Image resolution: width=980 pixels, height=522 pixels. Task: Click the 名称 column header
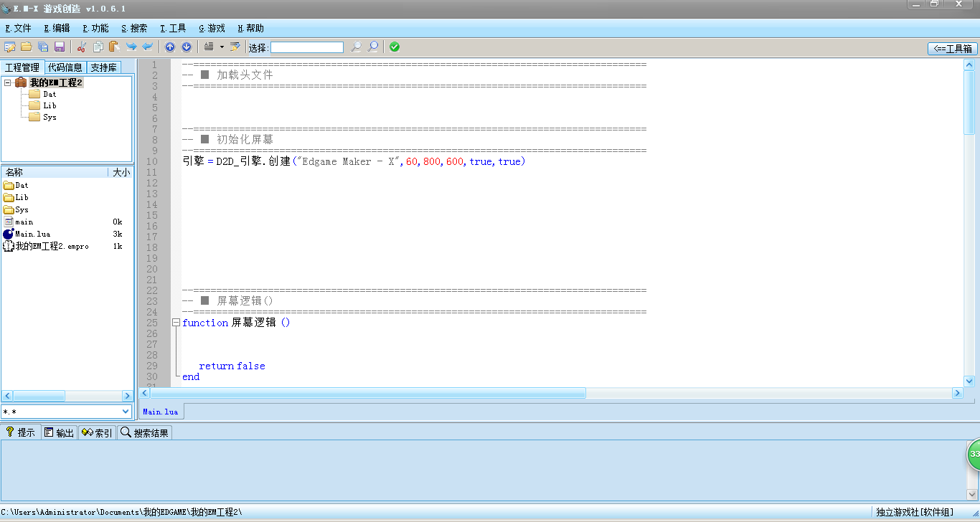click(55, 172)
